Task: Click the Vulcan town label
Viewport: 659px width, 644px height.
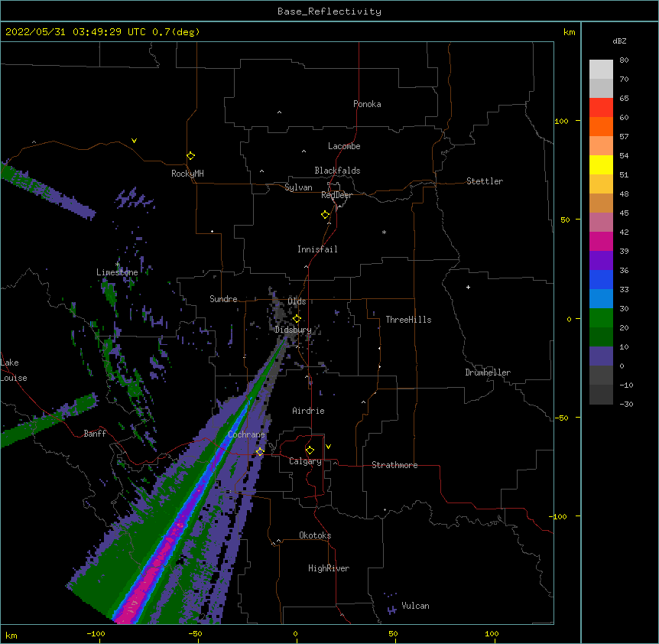Action: 415,606
